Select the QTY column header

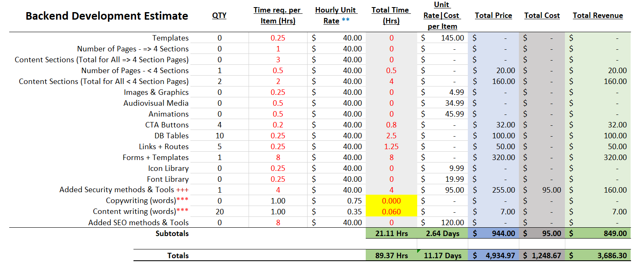[x=218, y=15]
